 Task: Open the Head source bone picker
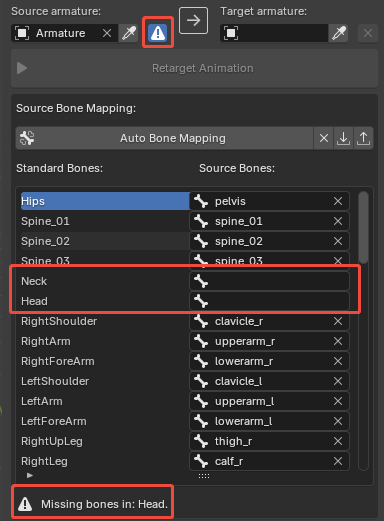point(269,301)
